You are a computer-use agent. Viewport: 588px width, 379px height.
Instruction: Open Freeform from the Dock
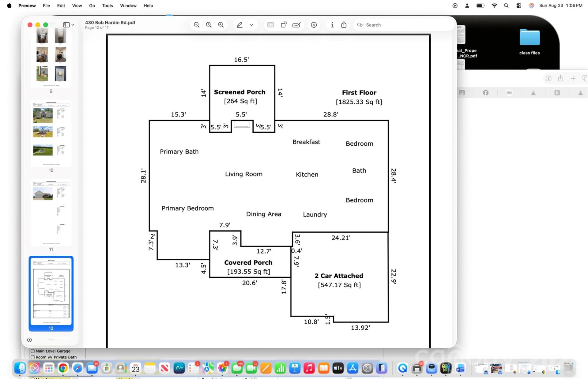tap(179, 368)
